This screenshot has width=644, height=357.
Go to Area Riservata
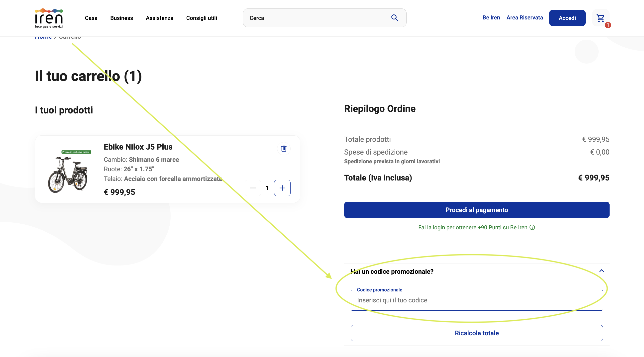coord(525,17)
